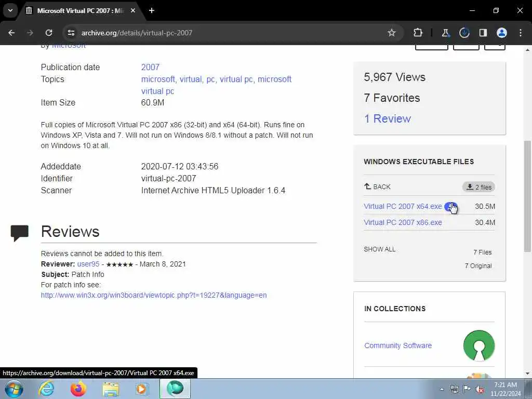The image size is (532, 399).
Task: Open the virtual topic link
Action: pyautogui.click(x=190, y=79)
